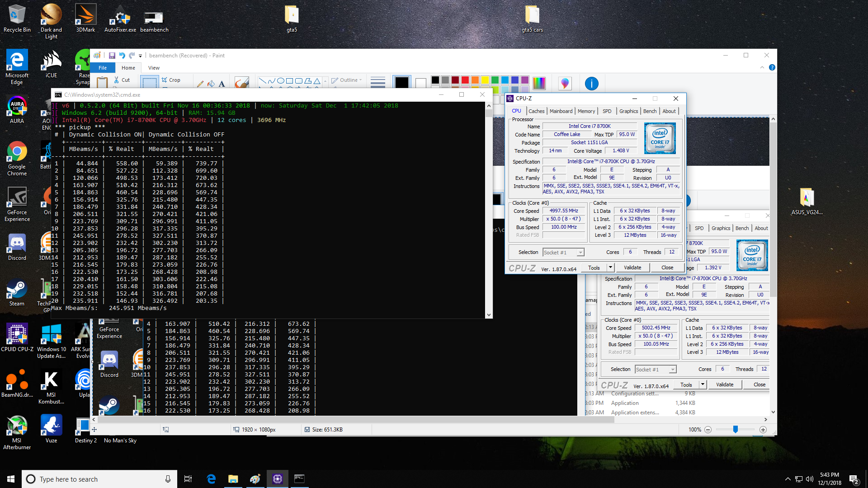Open the shape Outline dropdown in Paint
The image size is (868, 488).
click(x=347, y=80)
